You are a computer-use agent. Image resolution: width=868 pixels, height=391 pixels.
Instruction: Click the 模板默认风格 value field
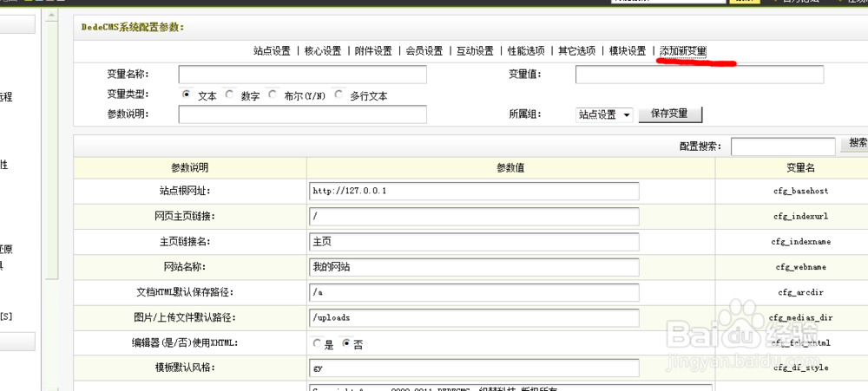click(474, 368)
